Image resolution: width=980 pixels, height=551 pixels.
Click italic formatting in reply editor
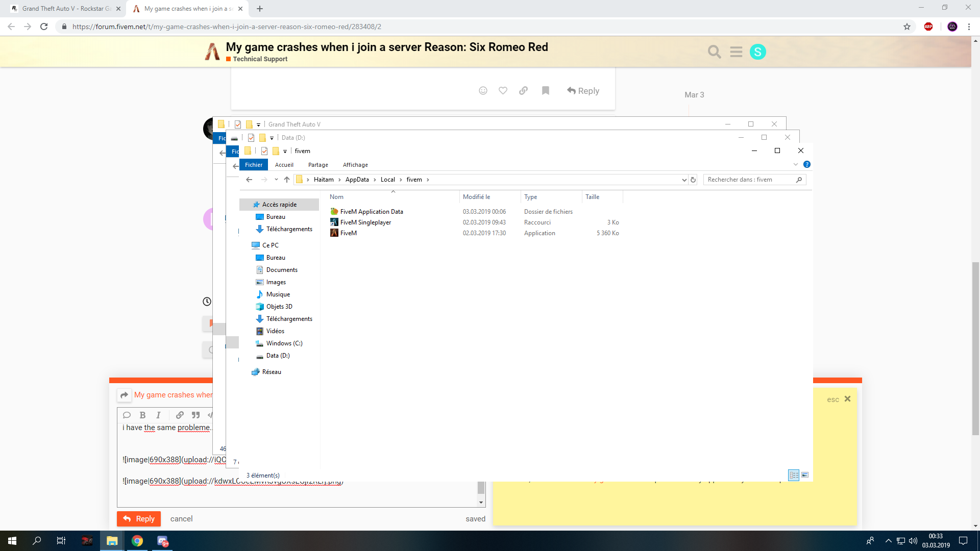tap(159, 415)
